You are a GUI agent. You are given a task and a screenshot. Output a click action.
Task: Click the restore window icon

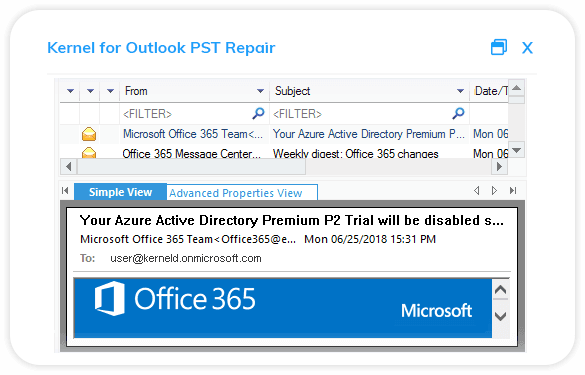click(499, 47)
